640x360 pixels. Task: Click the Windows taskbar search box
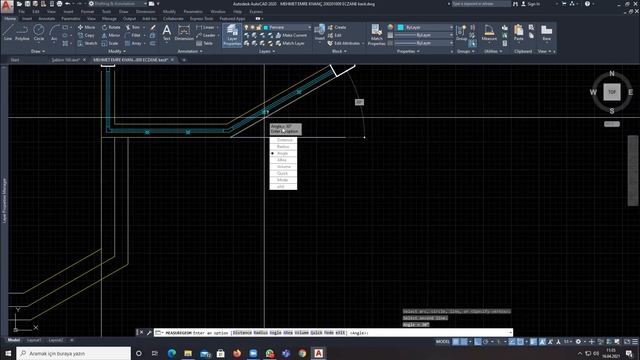74,353
